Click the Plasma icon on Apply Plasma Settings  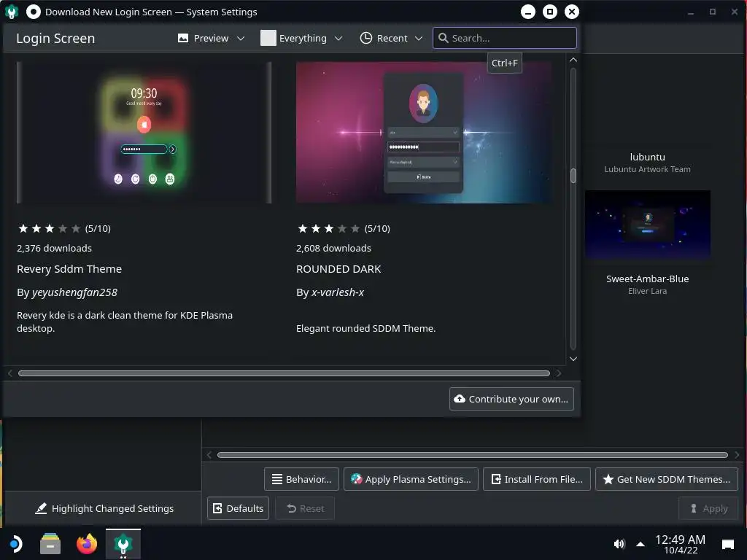click(356, 479)
